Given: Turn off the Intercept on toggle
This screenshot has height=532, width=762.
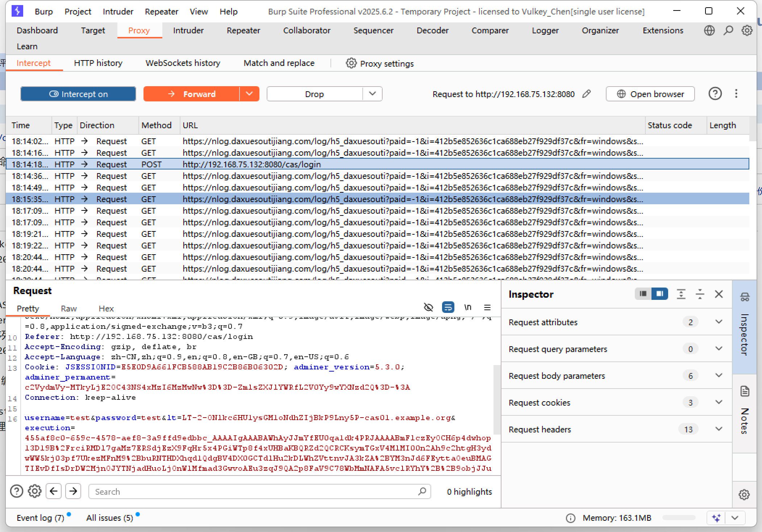Looking at the screenshot, I should tap(78, 94).
